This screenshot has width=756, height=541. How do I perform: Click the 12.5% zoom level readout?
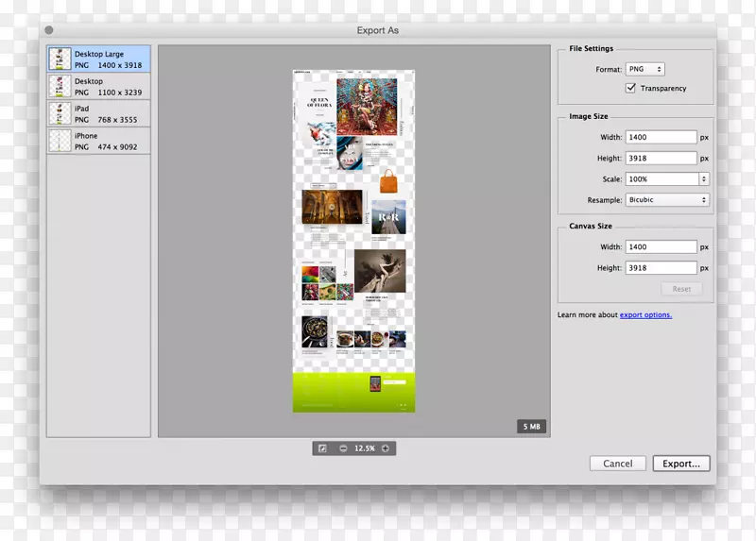pyautogui.click(x=365, y=448)
